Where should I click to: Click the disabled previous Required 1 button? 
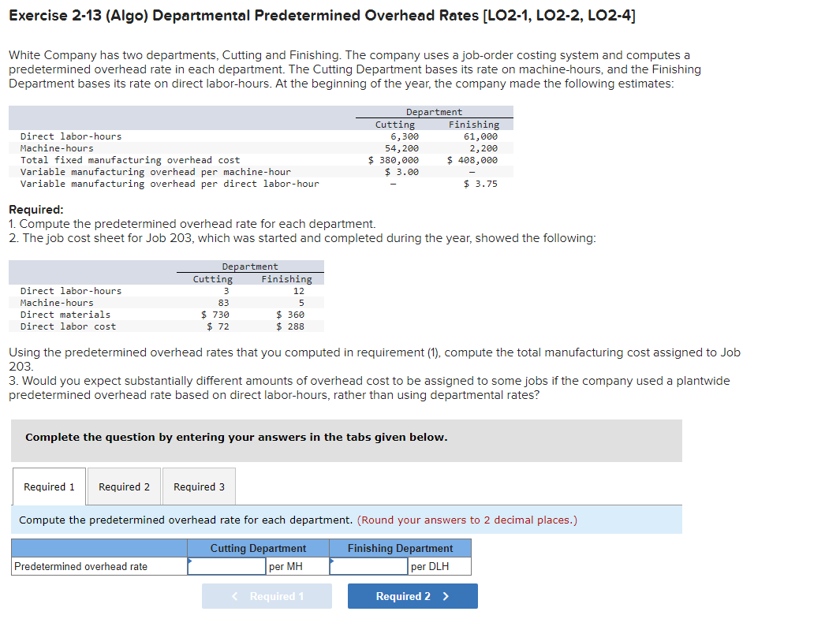coord(267,596)
